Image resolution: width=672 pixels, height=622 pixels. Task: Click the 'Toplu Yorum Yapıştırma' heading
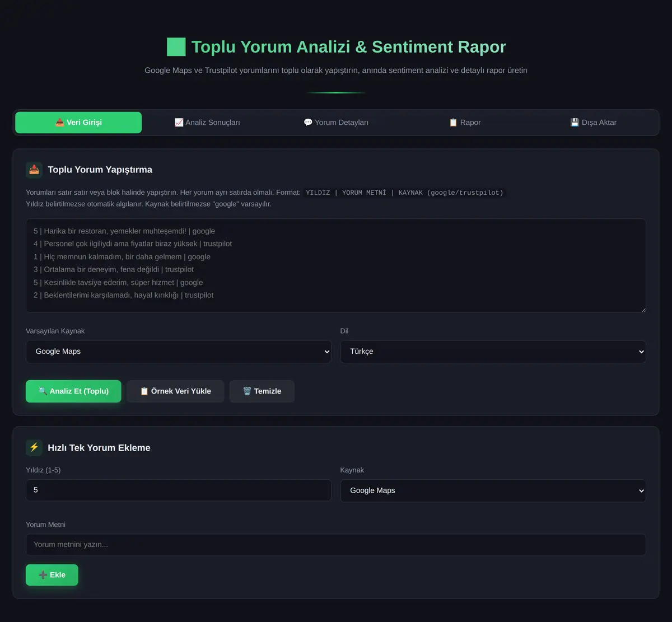(x=100, y=170)
